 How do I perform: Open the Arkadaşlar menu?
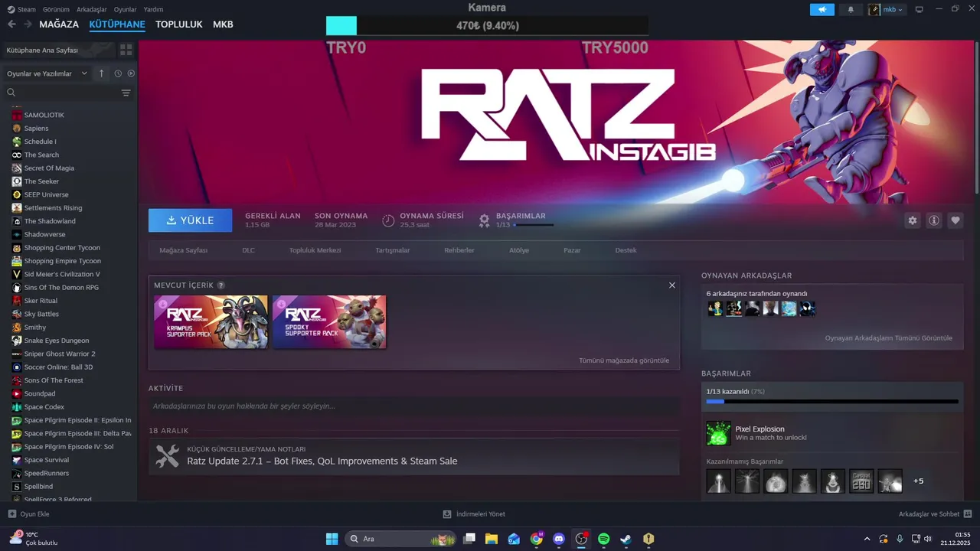92,9
